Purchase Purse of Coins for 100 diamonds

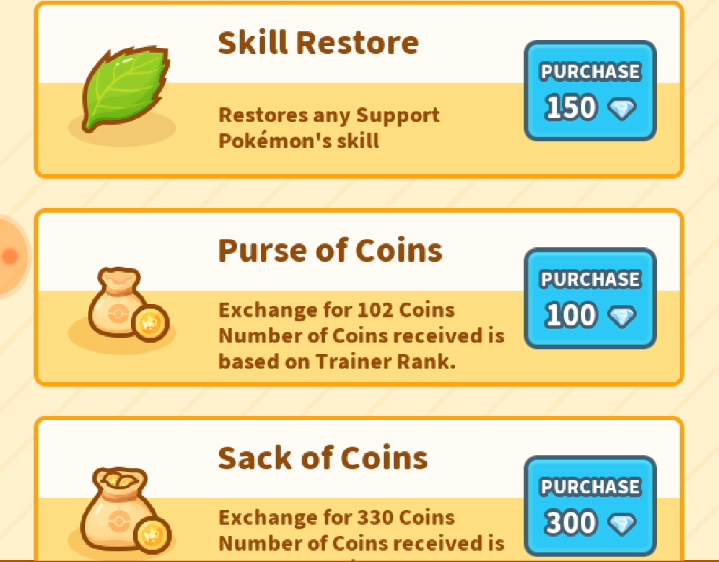590,298
